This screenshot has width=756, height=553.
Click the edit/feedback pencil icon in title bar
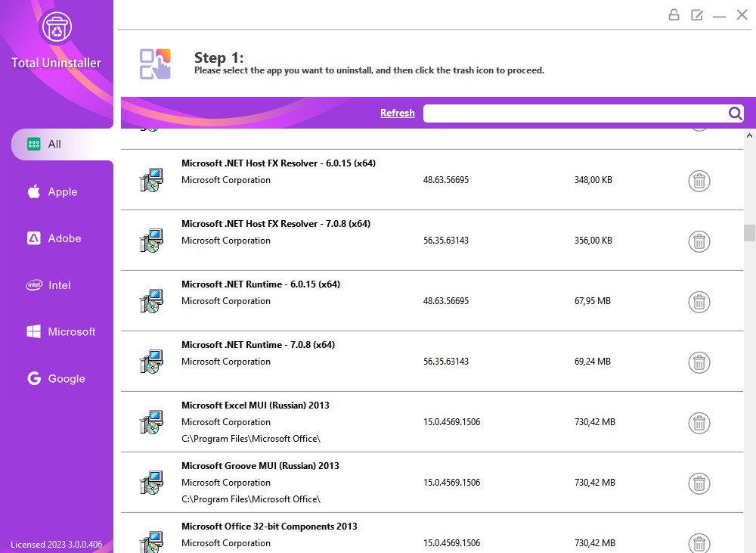tap(697, 15)
